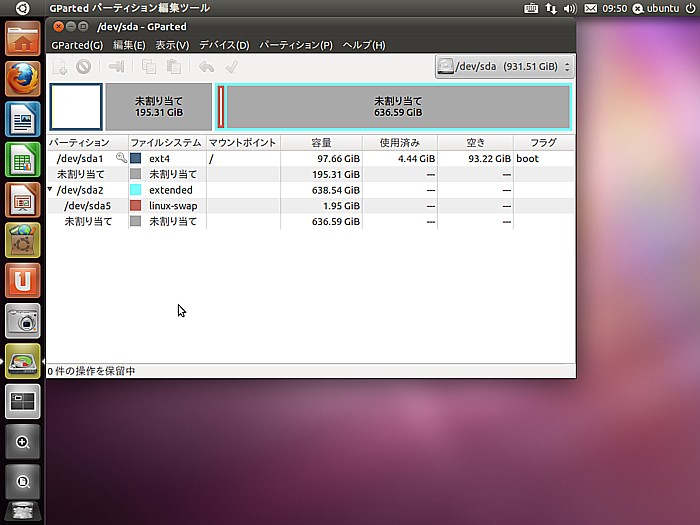Open the Workspace Switcher in launcher
The width and height of the screenshot is (700, 525).
[23, 401]
